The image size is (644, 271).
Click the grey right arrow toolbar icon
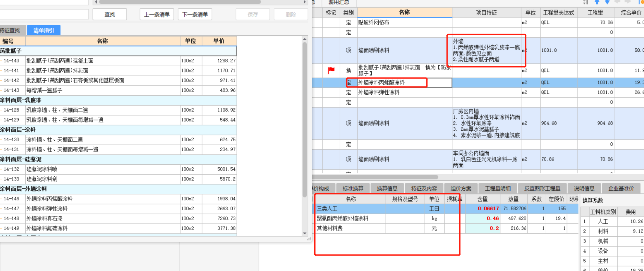pos(628,2)
